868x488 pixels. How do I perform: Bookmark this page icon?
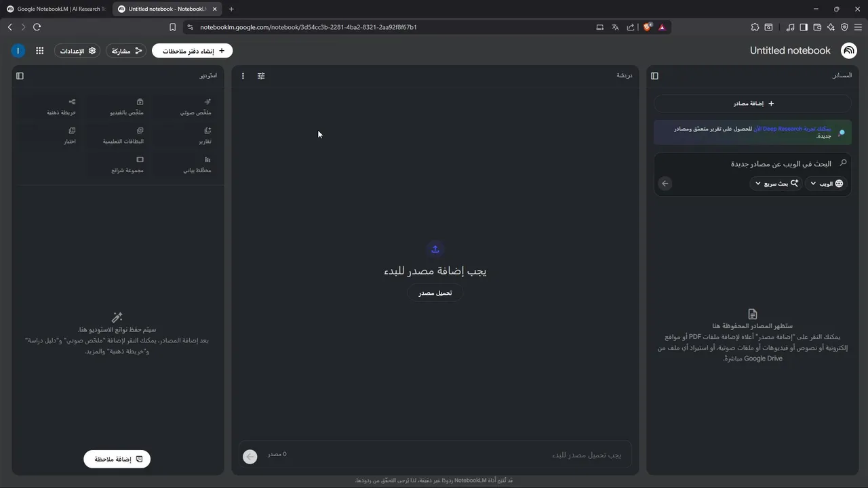pyautogui.click(x=172, y=27)
